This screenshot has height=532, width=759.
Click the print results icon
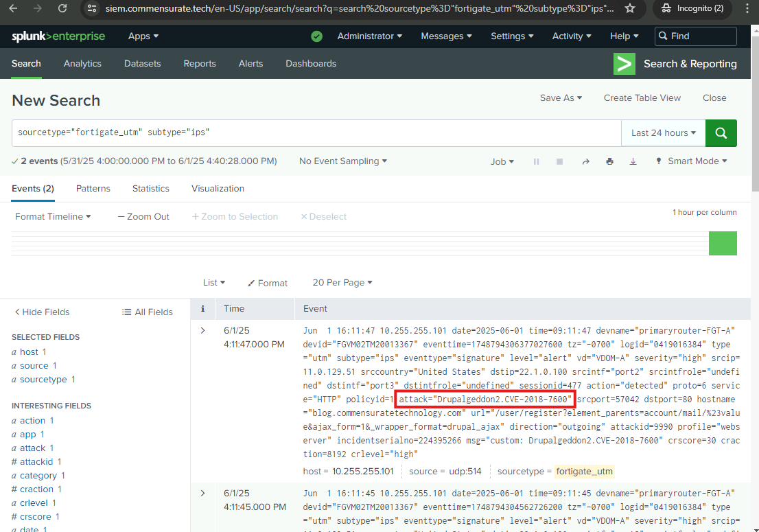point(609,161)
